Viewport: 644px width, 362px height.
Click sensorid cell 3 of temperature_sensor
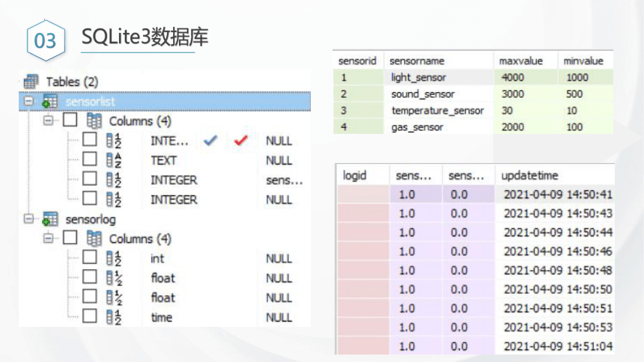click(358, 111)
